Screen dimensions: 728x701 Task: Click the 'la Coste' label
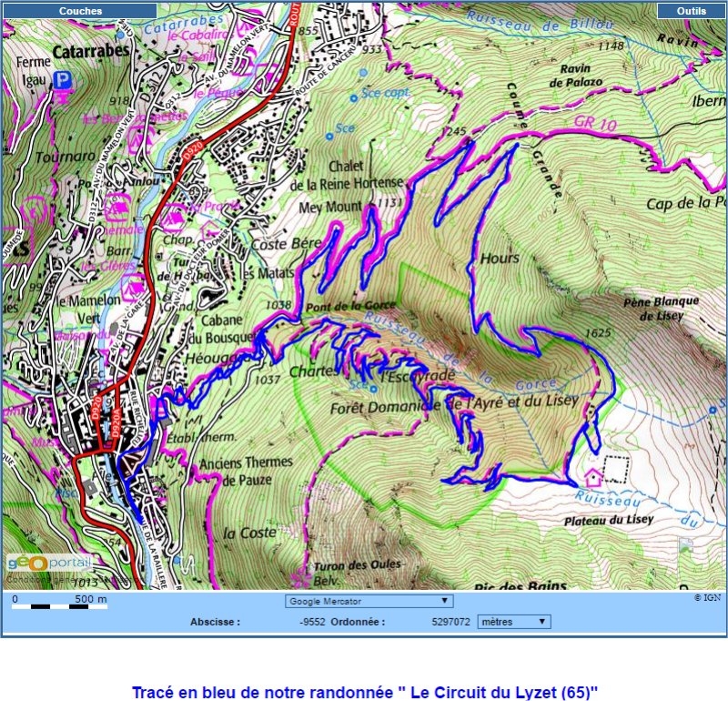click(249, 533)
